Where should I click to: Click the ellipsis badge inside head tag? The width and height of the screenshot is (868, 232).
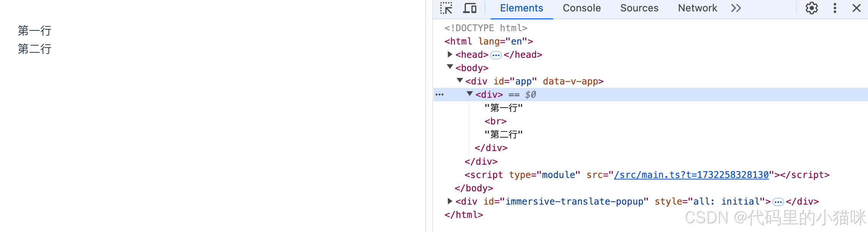pyautogui.click(x=496, y=55)
